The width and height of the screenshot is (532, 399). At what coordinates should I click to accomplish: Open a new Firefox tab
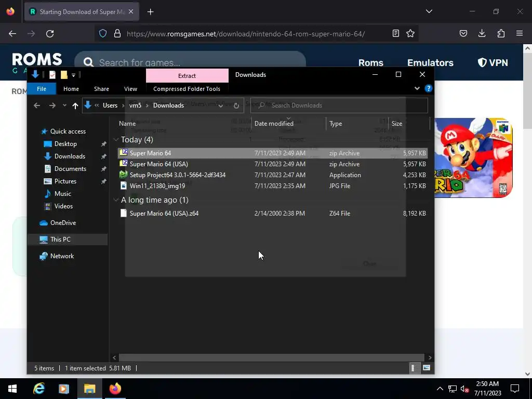150,12
